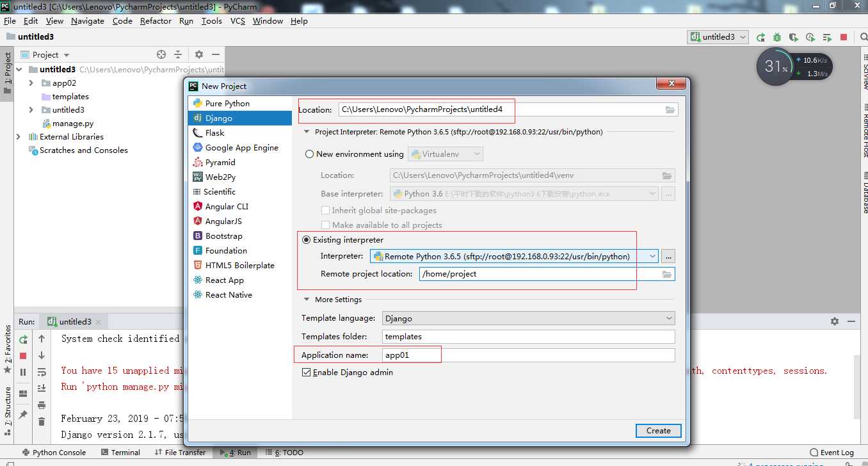The width and height of the screenshot is (868, 466).
Task: Select Existing interpreter radio button
Action: click(x=306, y=240)
